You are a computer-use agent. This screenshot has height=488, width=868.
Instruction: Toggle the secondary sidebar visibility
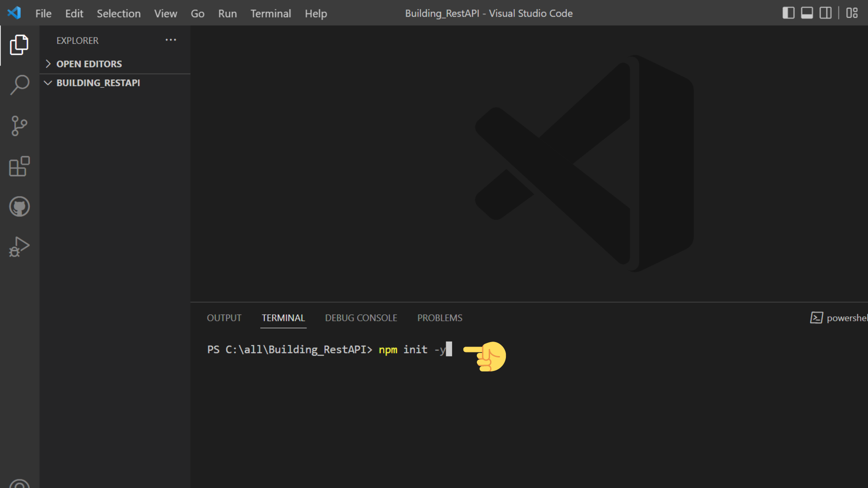(x=825, y=13)
